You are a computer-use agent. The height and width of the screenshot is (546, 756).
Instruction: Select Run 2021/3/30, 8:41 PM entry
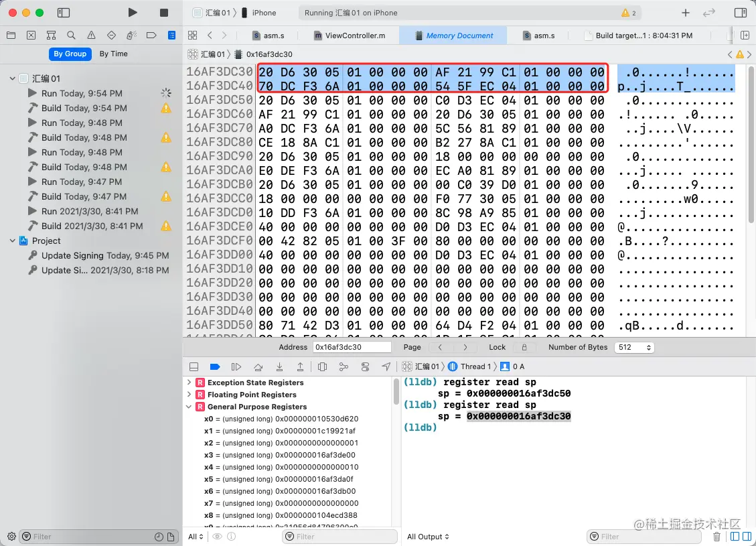[90, 211]
